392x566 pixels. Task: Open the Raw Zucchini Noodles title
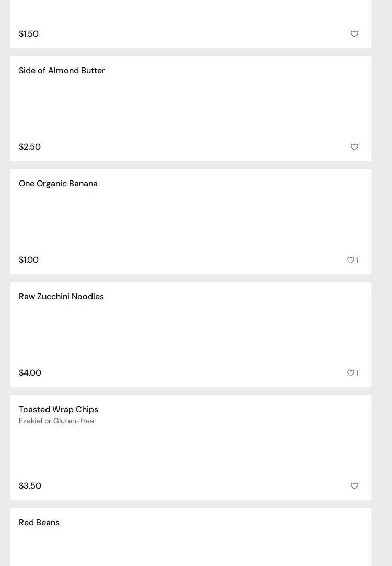tap(61, 297)
